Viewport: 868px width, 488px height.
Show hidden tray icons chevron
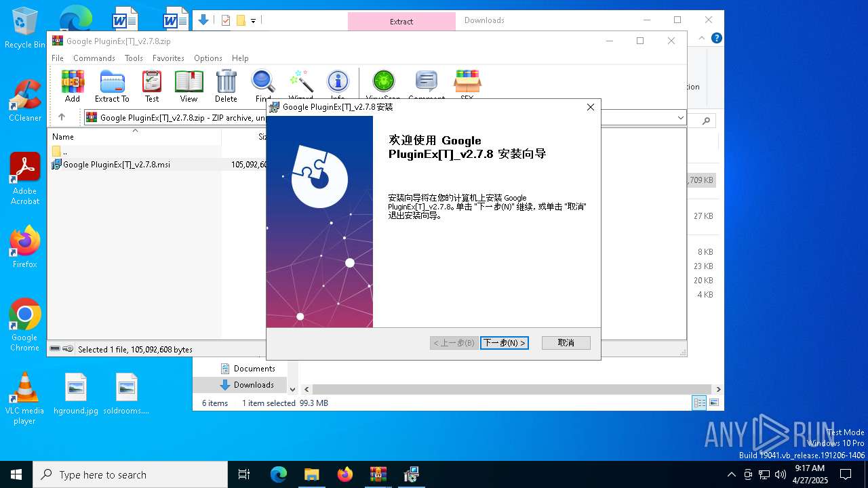(x=731, y=474)
